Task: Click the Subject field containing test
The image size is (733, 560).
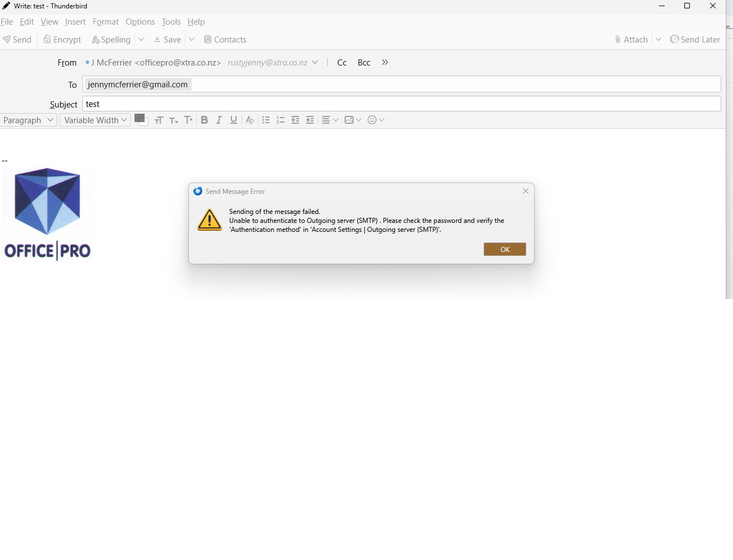Action: 402,104
